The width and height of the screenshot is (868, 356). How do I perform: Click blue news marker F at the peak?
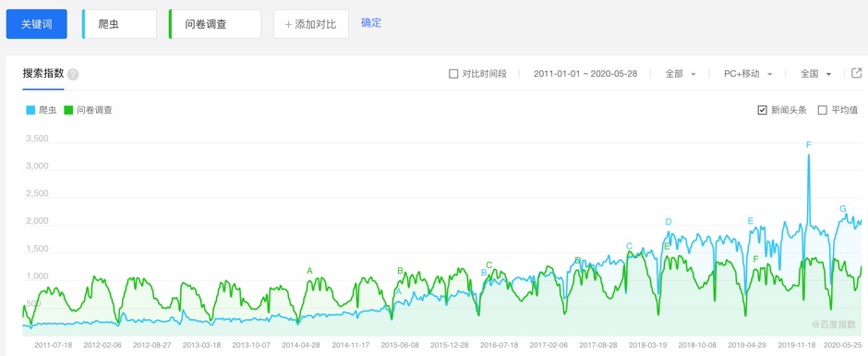(x=808, y=145)
